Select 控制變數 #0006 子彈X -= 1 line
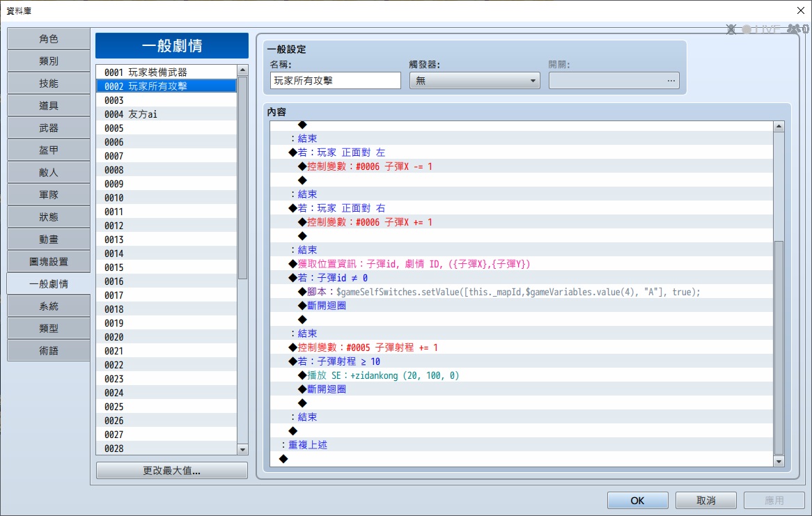Screen dimensions: 812x516 [522, 166]
